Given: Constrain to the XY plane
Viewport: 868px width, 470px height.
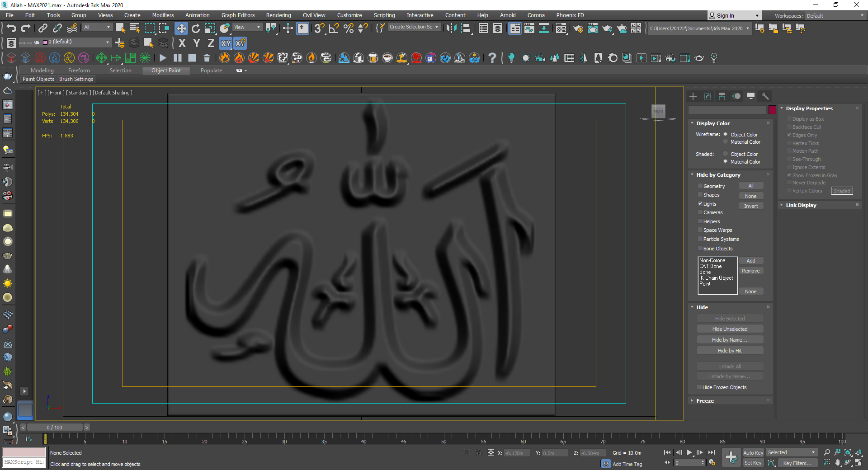Looking at the screenshot, I should (x=226, y=43).
